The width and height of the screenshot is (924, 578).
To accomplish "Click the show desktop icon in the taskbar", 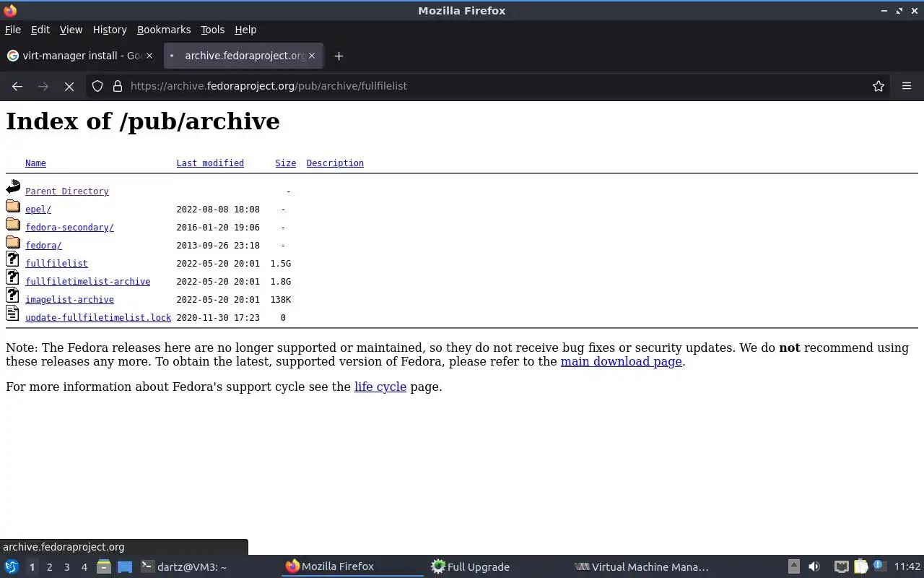I will [x=125, y=567].
